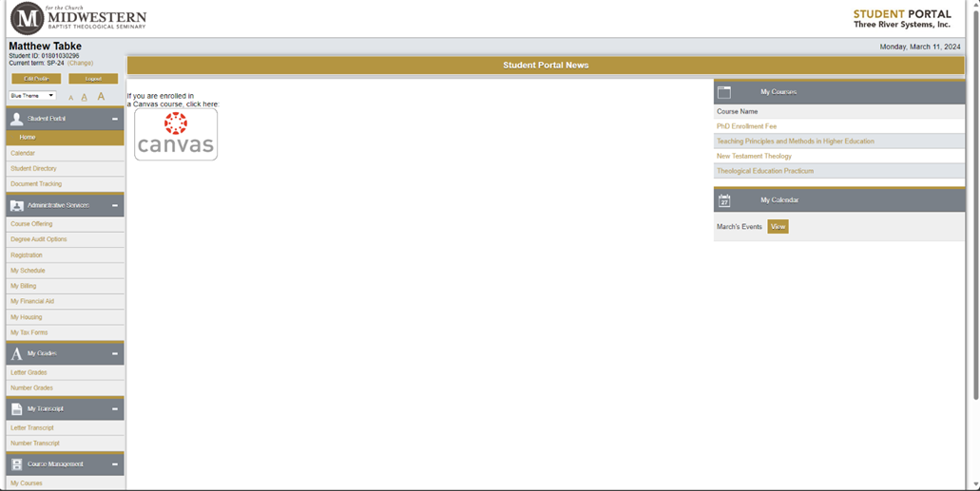Select the medium font size A
This screenshot has width=980, height=491.
(x=85, y=97)
